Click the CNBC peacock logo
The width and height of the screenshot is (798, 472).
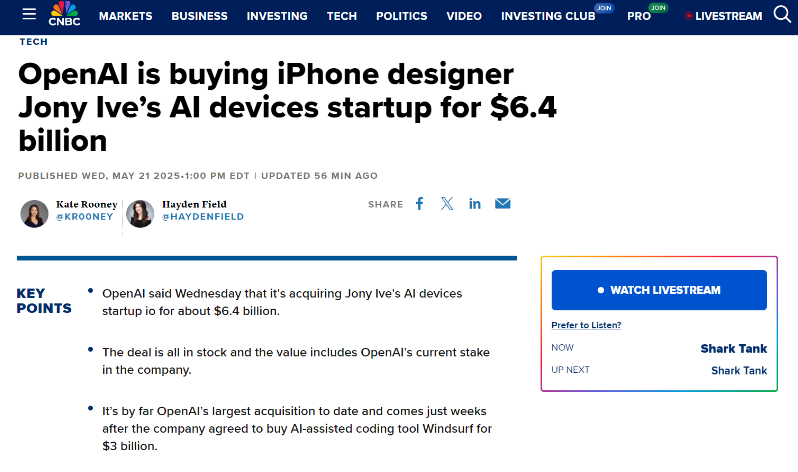64,15
